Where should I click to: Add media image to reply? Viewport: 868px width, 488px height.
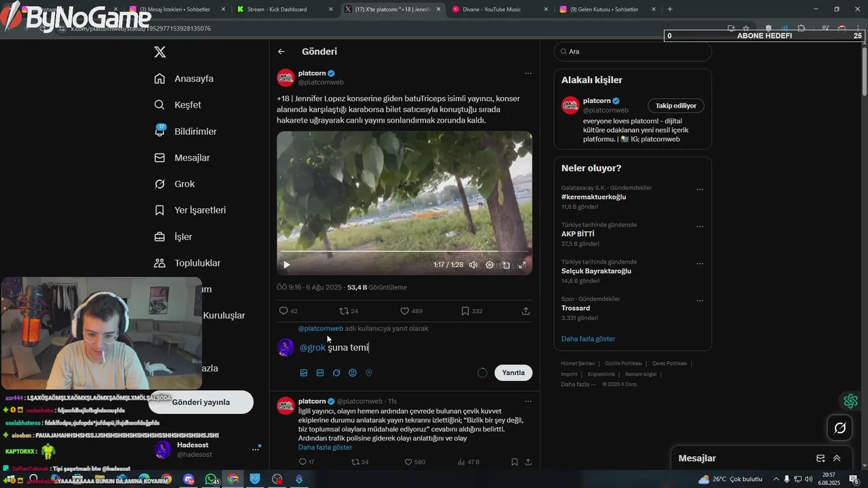304,373
